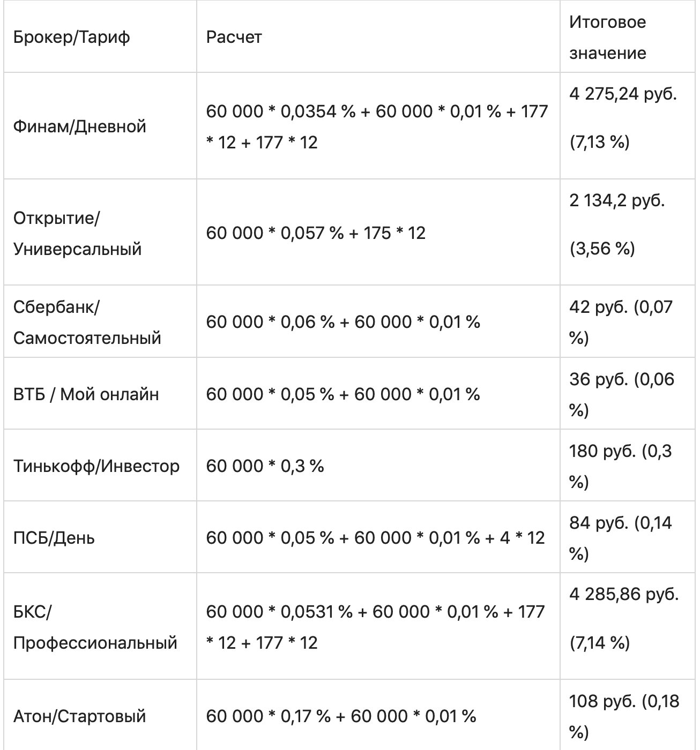This screenshot has width=700, height=750.
Task: Select the Тинькофф/Инвестор broker cell
Action: [x=96, y=466]
